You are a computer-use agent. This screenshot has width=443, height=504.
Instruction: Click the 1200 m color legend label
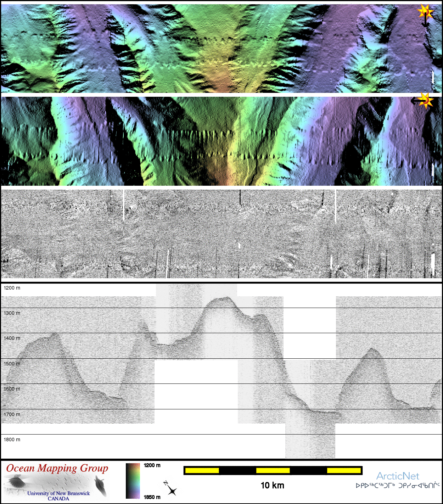coord(152,465)
